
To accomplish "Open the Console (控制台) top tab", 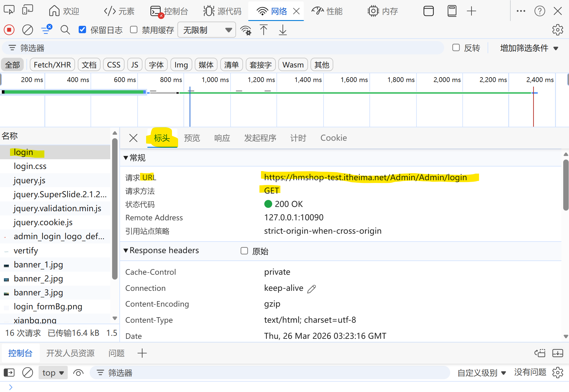I will click(170, 11).
